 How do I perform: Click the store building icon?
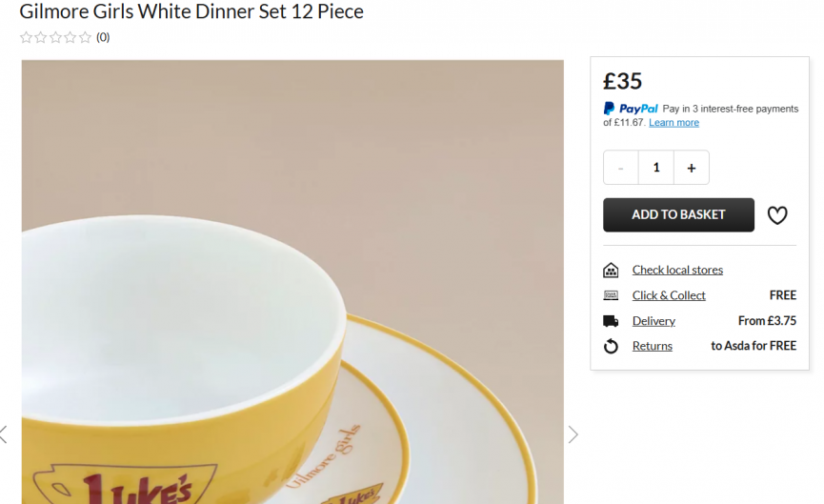click(x=612, y=271)
